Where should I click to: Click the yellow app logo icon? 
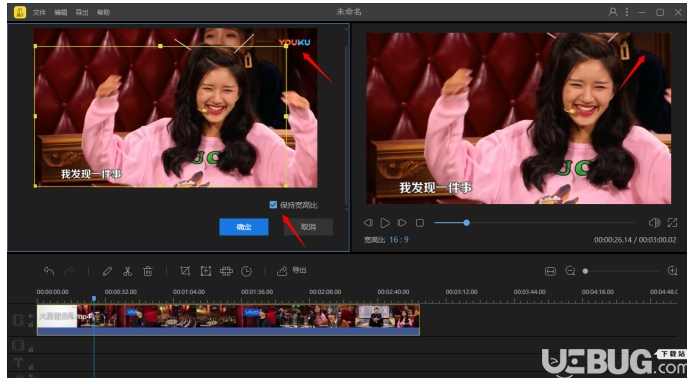tap(20, 12)
